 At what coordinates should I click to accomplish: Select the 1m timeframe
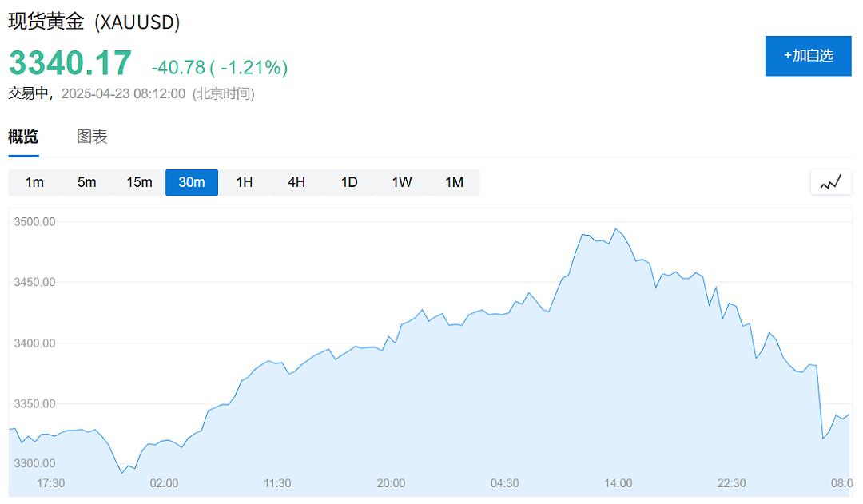pos(34,182)
